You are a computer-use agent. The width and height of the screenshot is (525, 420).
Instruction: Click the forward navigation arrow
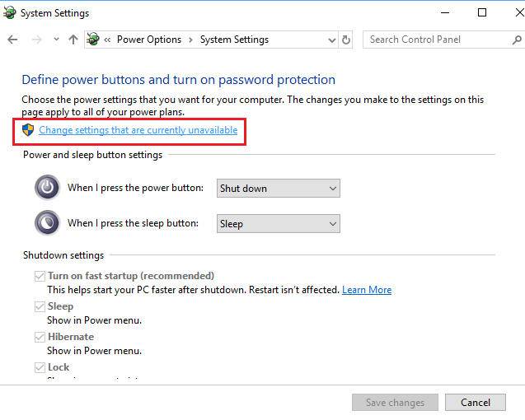[35, 40]
